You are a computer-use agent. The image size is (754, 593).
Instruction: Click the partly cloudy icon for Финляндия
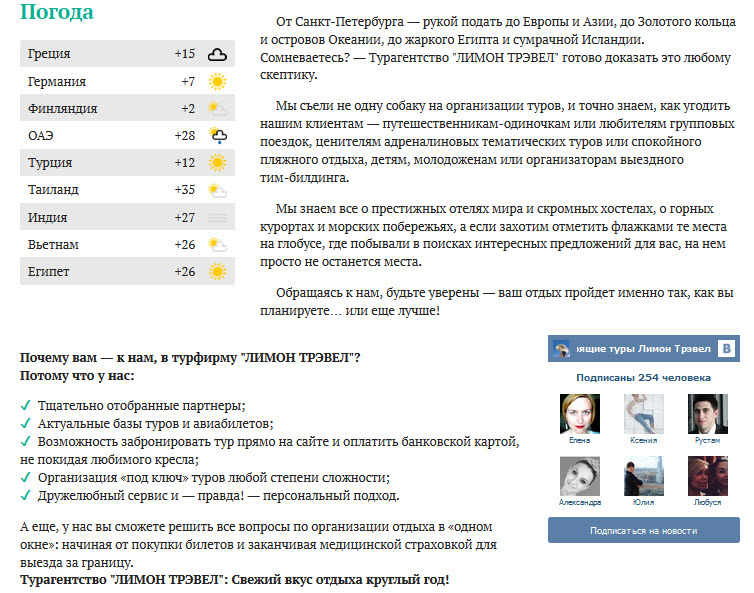coord(217,109)
